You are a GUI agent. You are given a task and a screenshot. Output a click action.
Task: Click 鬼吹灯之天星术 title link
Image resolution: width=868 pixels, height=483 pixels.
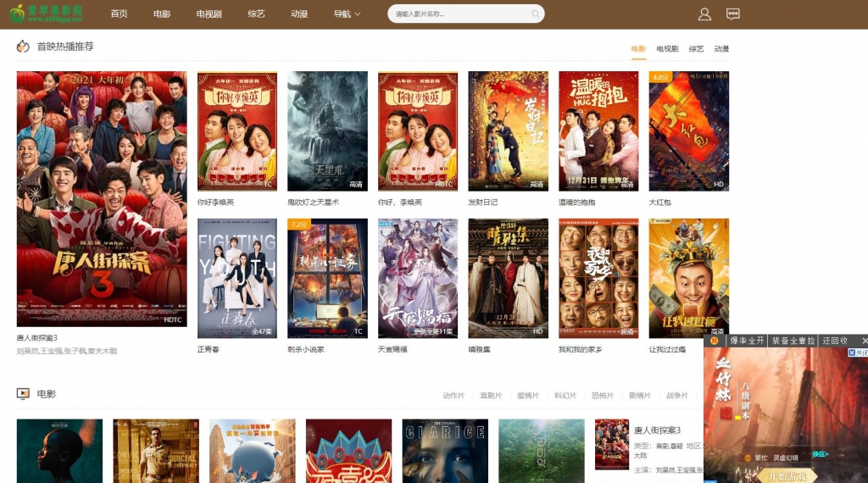click(314, 202)
